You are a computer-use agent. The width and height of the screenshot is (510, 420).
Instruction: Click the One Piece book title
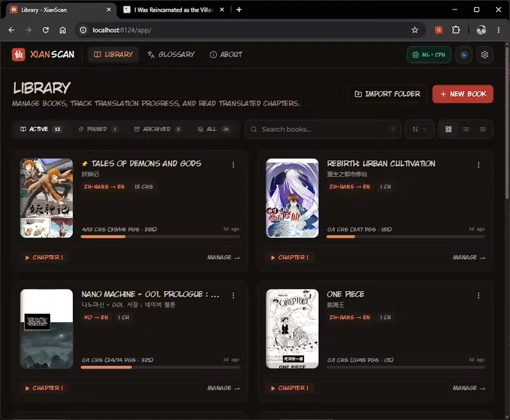345,294
